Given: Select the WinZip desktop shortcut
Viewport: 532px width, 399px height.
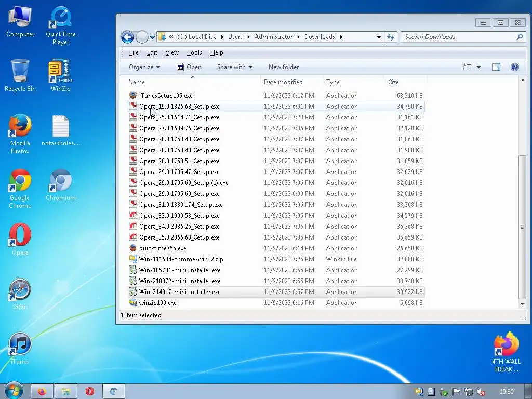Looking at the screenshot, I should 60,76.
